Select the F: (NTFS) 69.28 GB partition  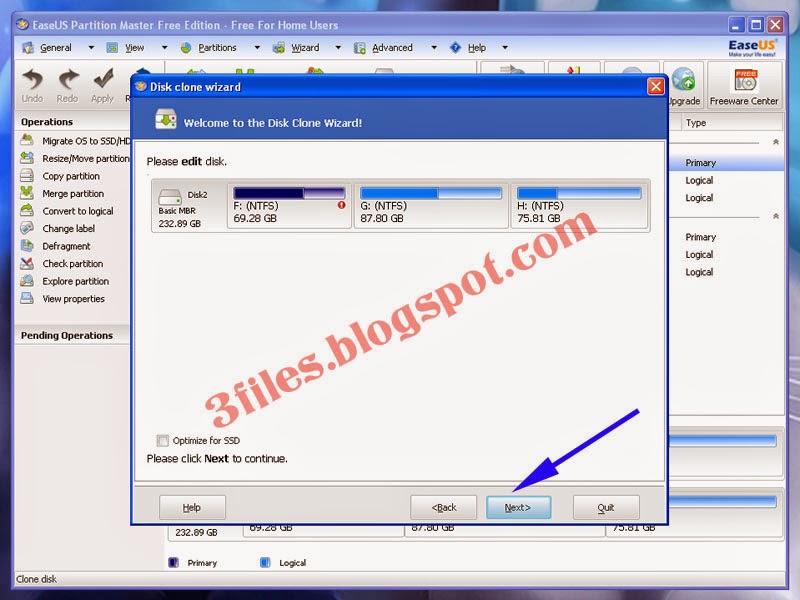pos(289,205)
